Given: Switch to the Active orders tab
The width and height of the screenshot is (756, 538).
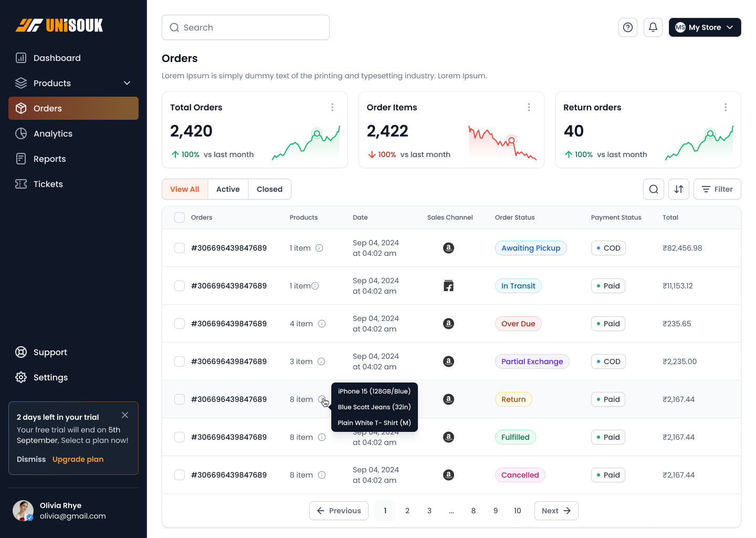Looking at the screenshot, I should pyautogui.click(x=228, y=189).
